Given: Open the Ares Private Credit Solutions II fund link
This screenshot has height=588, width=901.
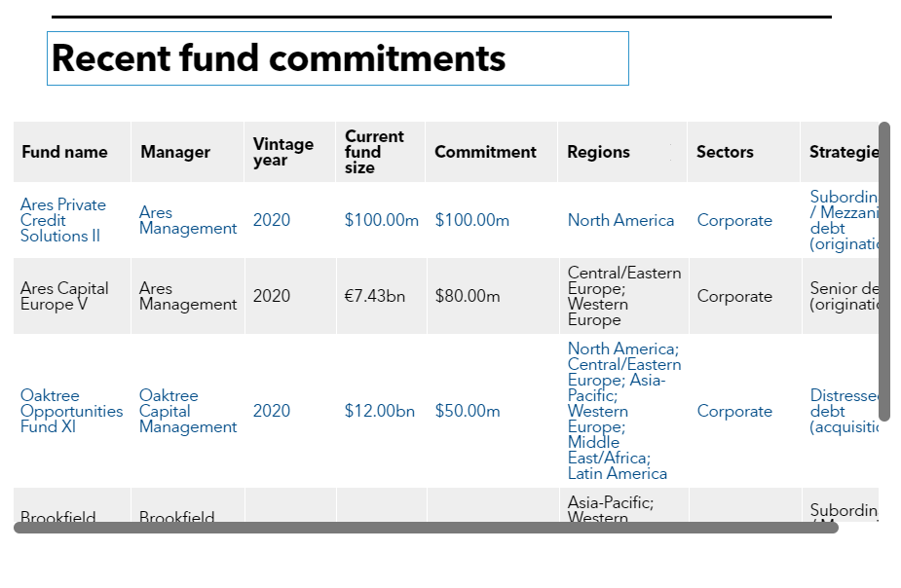Looking at the screenshot, I should [62, 220].
